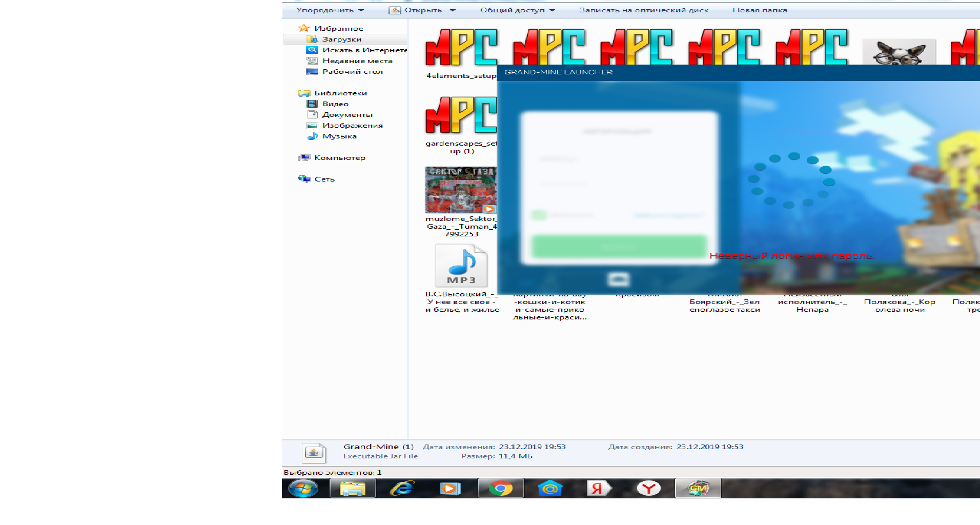The height and width of the screenshot is (525, 980).
Task: Click the small icon under the launcher login form
Action: tap(618, 279)
